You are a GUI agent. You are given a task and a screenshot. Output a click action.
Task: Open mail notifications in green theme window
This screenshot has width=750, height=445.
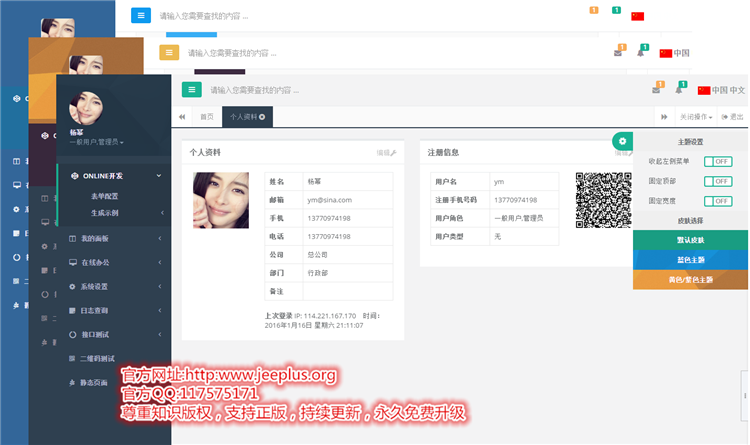(656, 90)
